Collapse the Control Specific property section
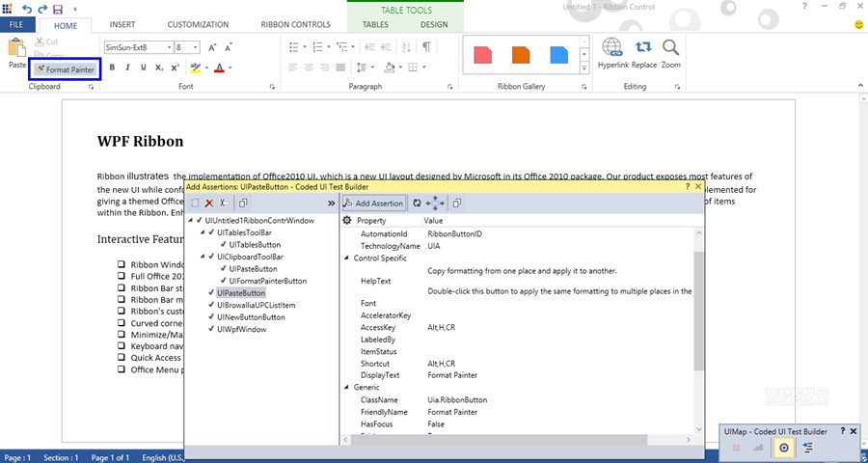This screenshot has height=463, width=868. [x=346, y=259]
